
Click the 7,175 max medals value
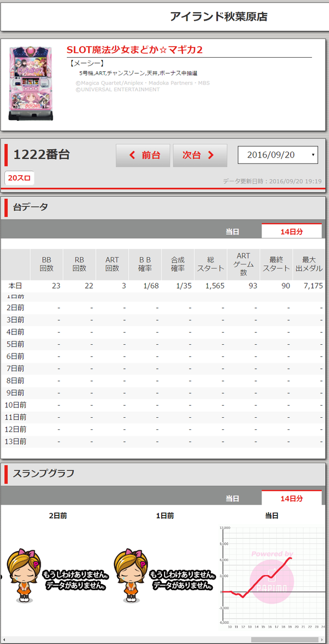(x=314, y=286)
